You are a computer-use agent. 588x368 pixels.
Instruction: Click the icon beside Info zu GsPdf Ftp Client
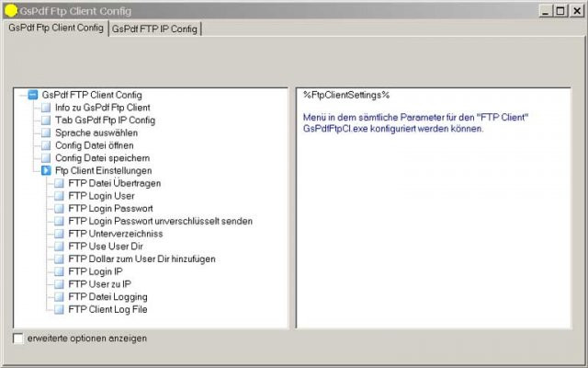[46, 108]
